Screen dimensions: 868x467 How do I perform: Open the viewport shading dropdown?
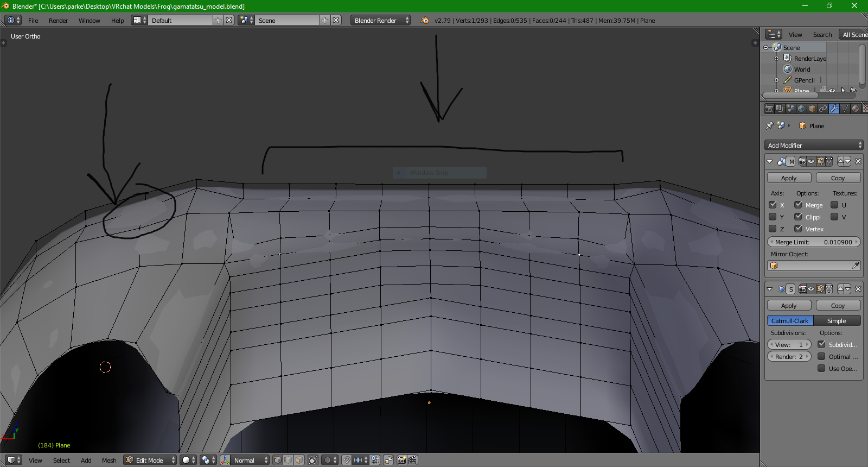(x=188, y=460)
